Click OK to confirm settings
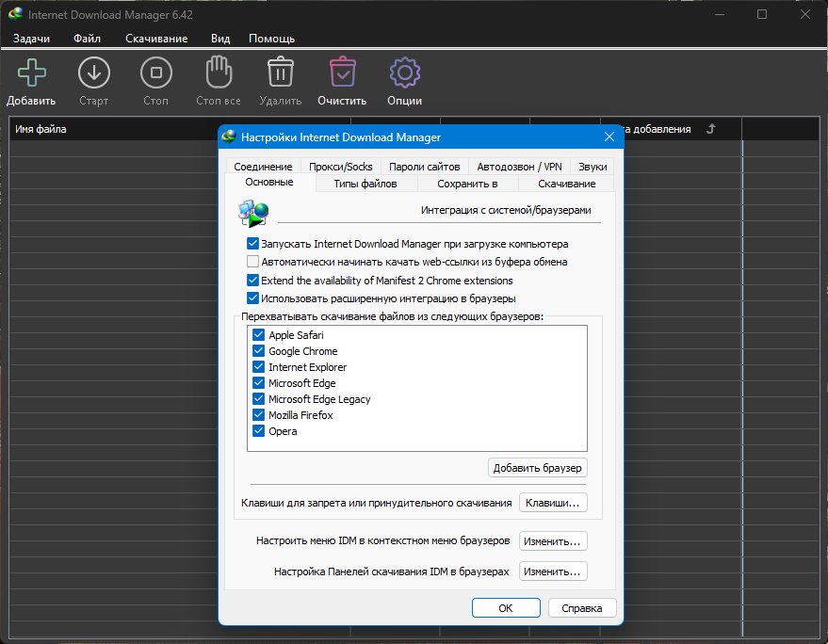The width and height of the screenshot is (828, 644). click(506, 608)
